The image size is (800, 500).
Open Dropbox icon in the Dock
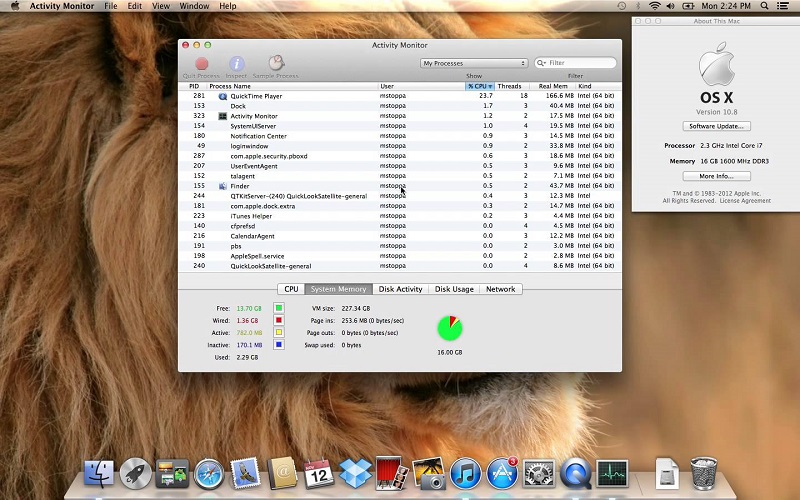[356, 473]
